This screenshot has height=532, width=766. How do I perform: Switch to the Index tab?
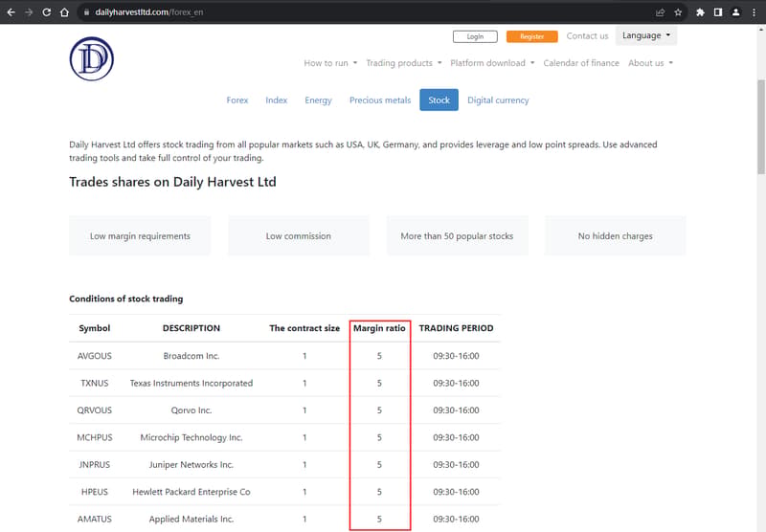(x=276, y=100)
